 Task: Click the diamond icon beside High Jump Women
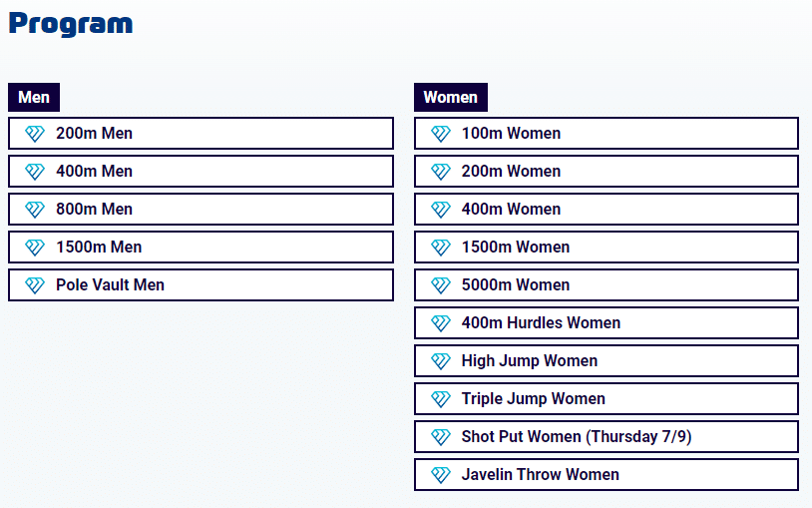(441, 360)
